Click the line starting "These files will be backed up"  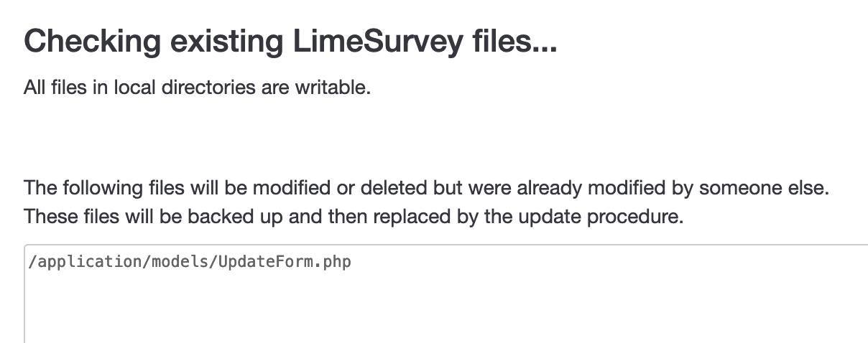point(353,216)
